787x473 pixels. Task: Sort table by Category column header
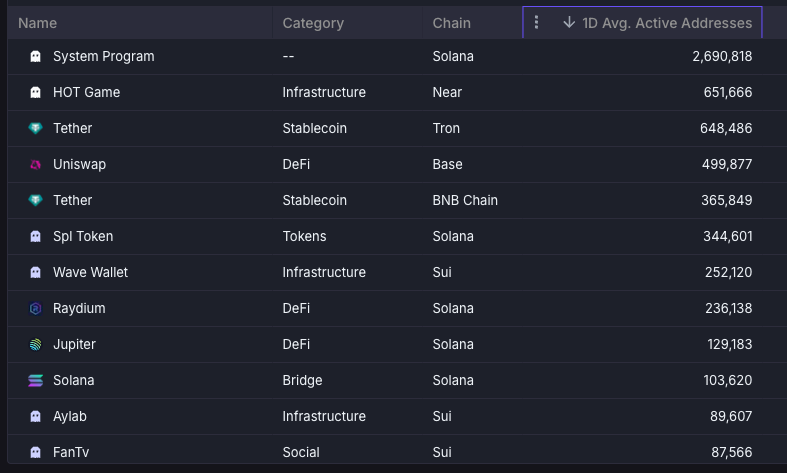point(313,23)
